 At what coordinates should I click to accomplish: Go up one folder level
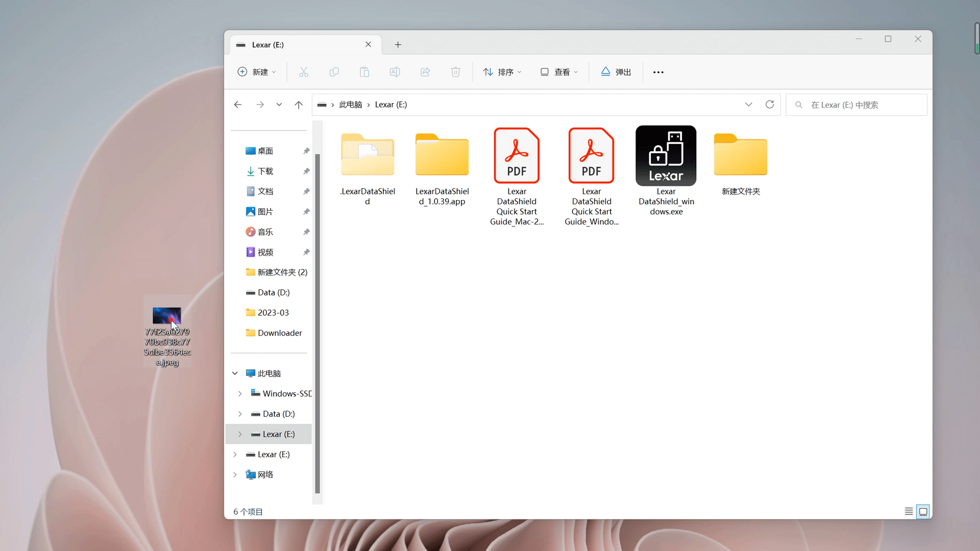point(299,105)
